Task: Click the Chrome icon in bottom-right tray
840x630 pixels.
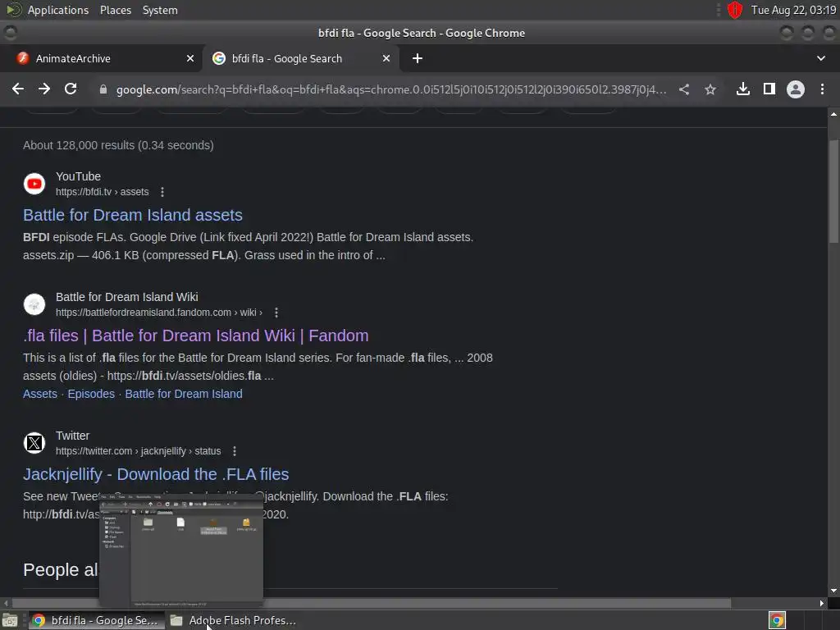Action: tap(777, 620)
